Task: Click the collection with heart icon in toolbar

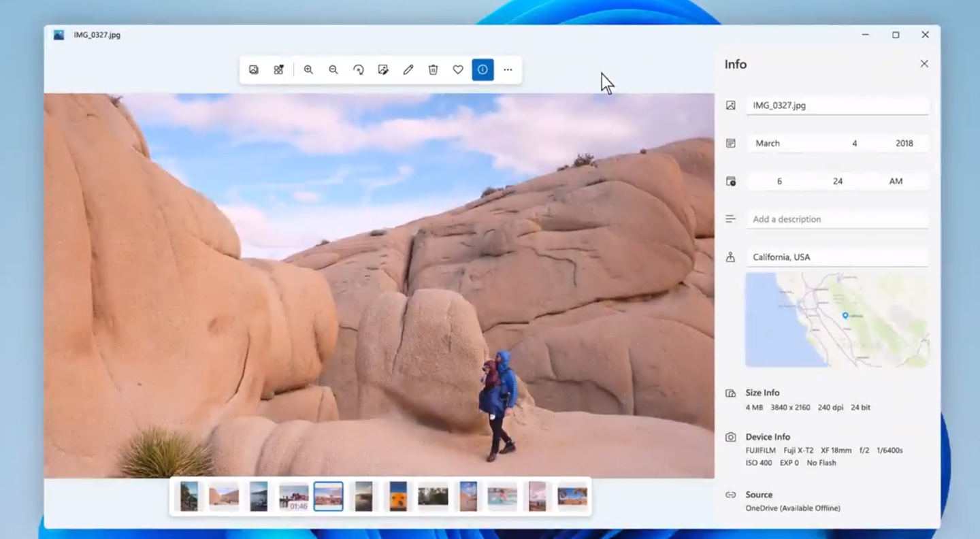Action: [278, 69]
